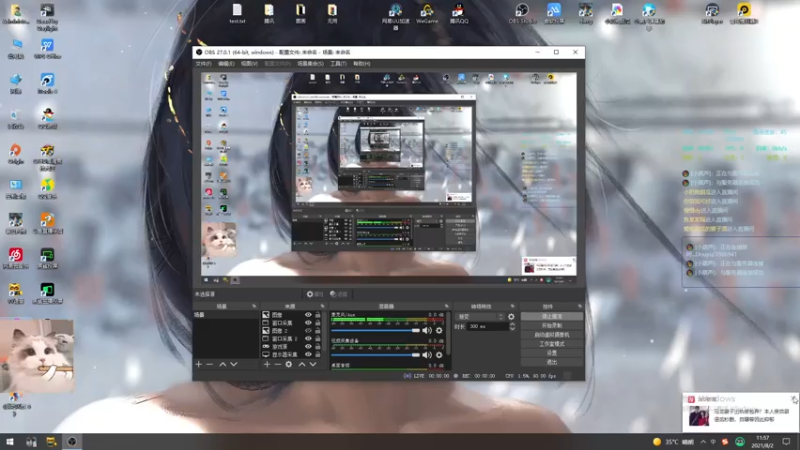Lock the 游戏源 source
800x450 pixels.
click(318, 346)
